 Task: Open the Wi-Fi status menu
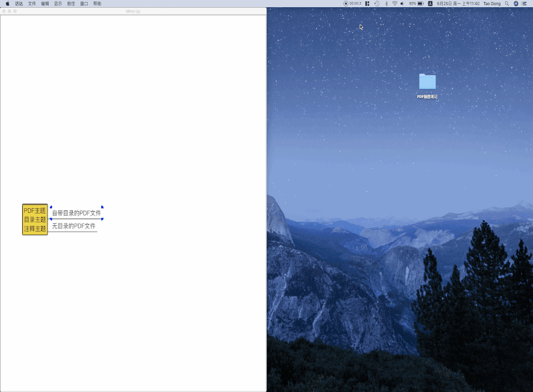point(394,3)
